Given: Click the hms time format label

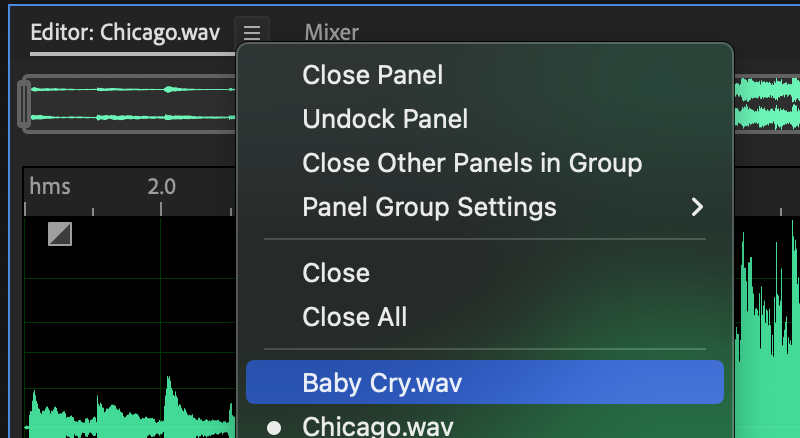Looking at the screenshot, I should coord(50,186).
